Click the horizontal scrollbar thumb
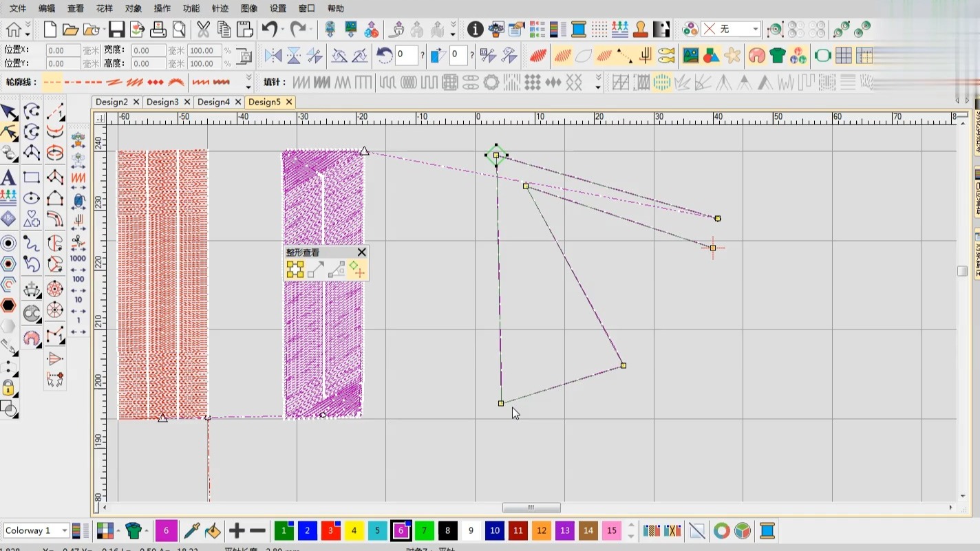Viewport: 980px width, 551px height. pyautogui.click(x=531, y=508)
